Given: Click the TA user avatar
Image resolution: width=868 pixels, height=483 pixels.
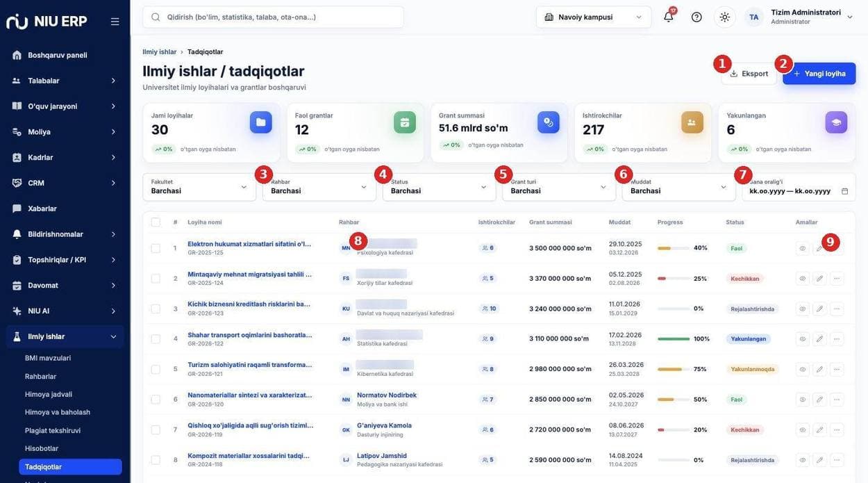Looking at the screenshot, I should 754,17.
